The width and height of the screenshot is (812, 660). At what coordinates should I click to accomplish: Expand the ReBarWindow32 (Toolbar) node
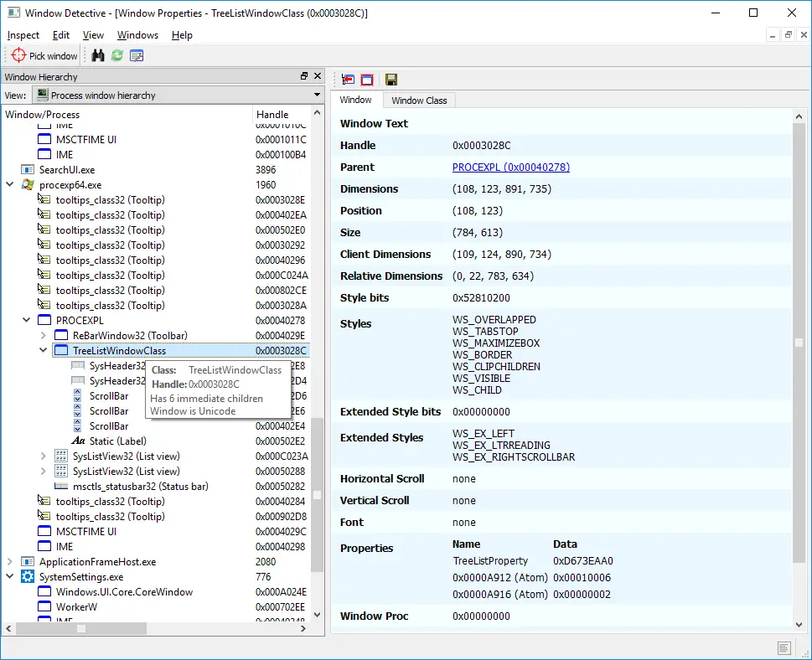(x=44, y=336)
